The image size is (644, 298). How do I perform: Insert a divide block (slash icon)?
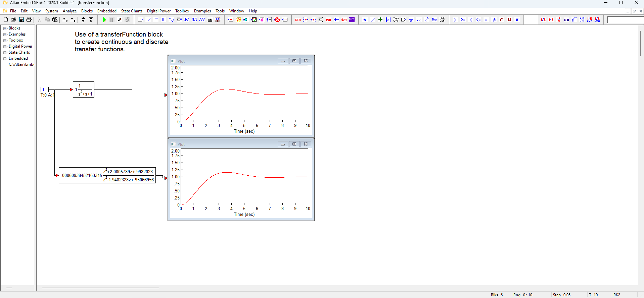tap(373, 20)
